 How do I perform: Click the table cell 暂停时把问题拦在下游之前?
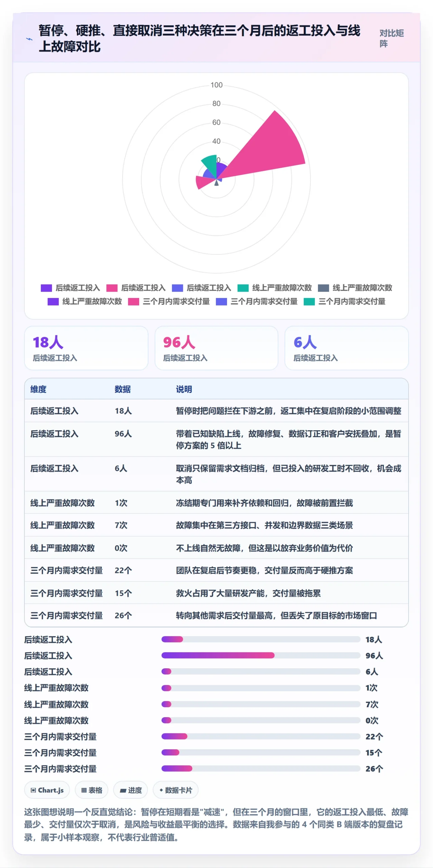(288, 411)
